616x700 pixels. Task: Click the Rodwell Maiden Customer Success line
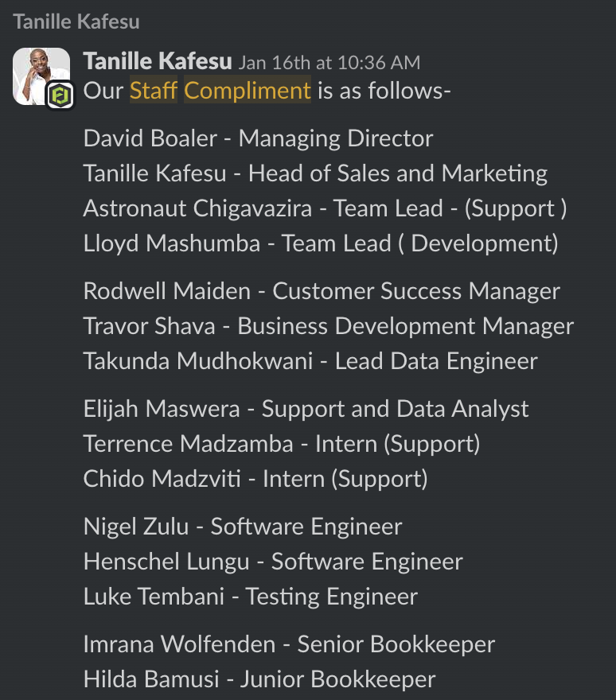[322, 291]
